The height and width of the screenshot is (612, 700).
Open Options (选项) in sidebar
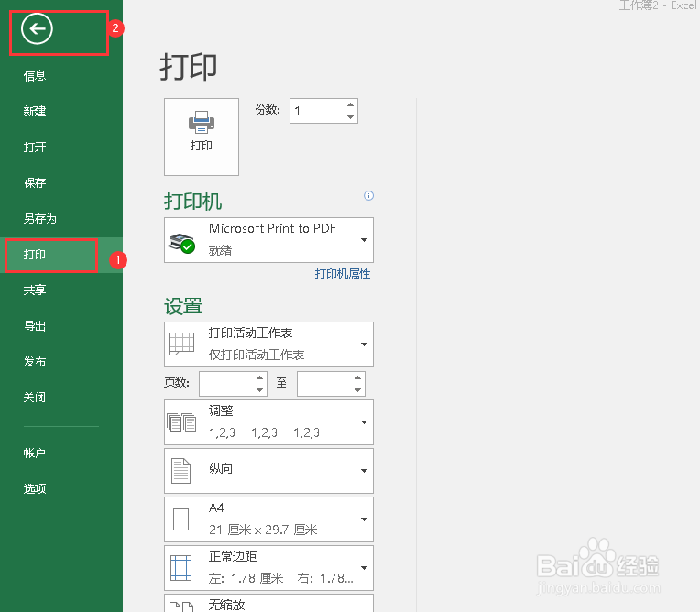tap(35, 489)
